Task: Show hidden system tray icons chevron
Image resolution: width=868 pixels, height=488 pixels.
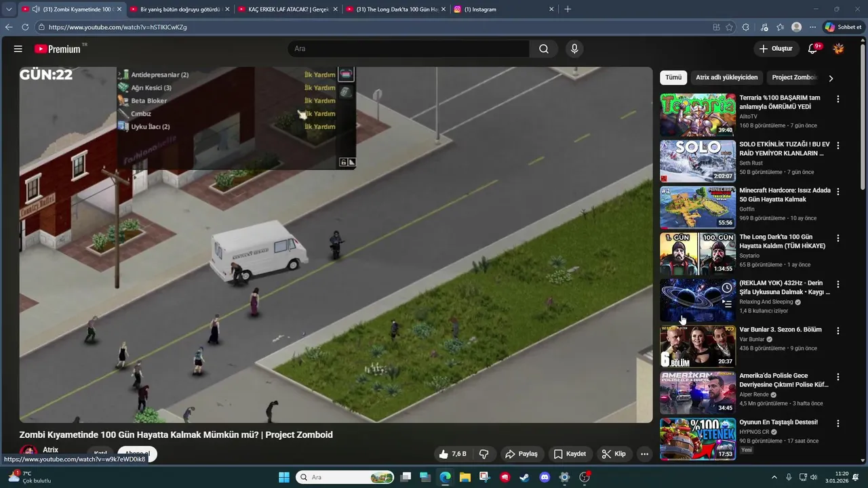Action: [x=774, y=477]
